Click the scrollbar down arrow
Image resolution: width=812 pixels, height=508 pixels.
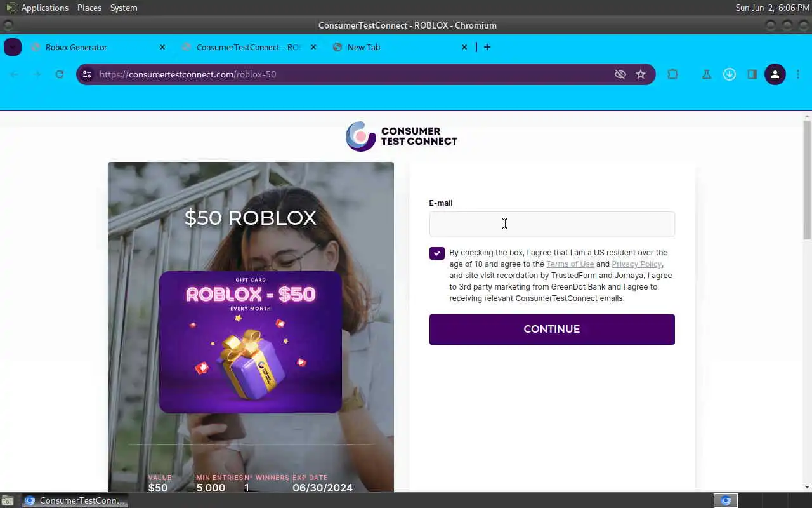coord(808,487)
